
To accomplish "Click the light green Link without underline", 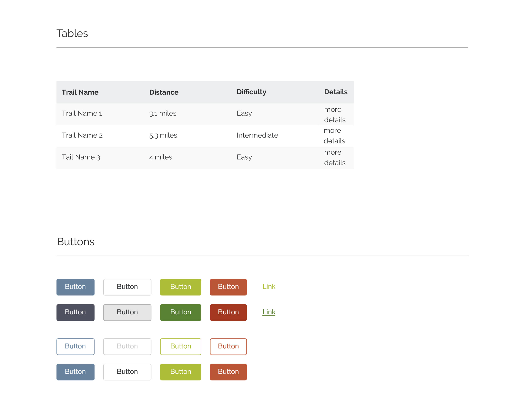I will coord(269,287).
